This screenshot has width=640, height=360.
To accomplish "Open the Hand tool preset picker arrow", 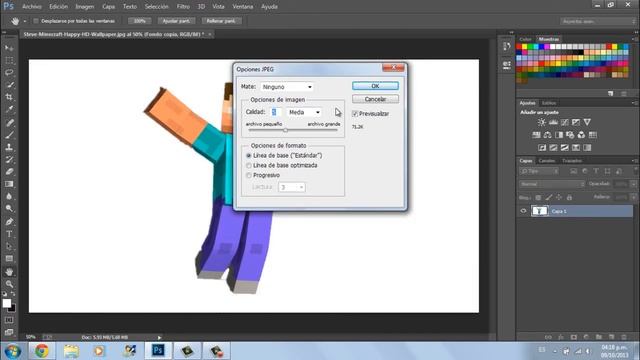I will (24, 21).
